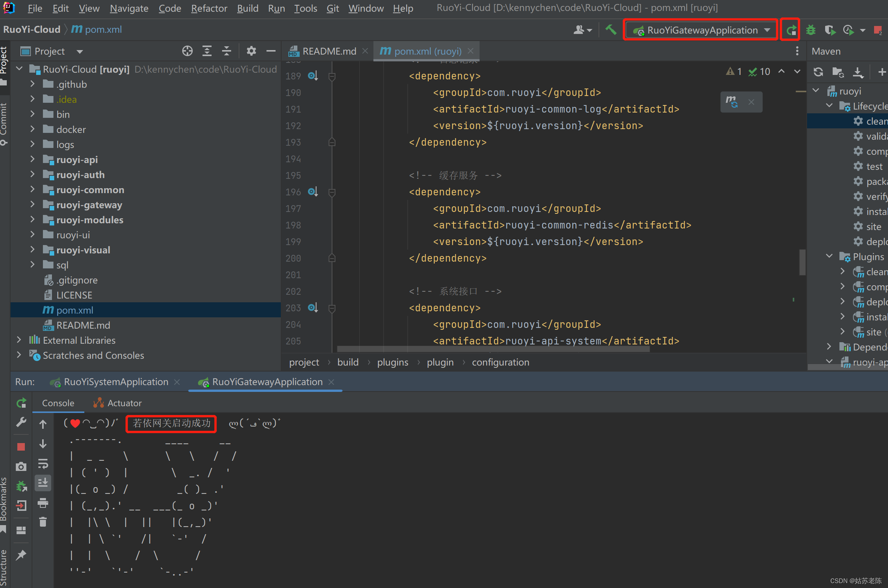This screenshot has height=588, width=888.
Task: Click RuoYi-Cloud breadcrumb in navigation bar
Action: pos(32,29)
